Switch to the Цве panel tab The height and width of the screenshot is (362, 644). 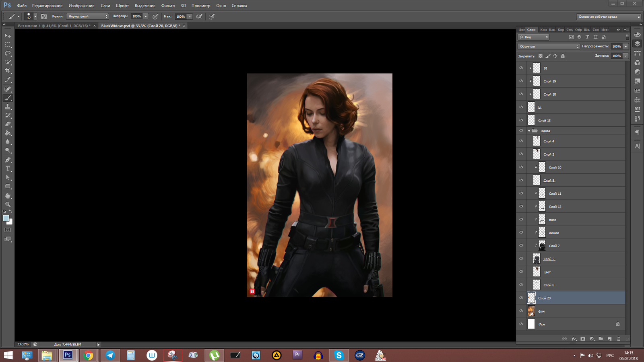coord(521,30)
